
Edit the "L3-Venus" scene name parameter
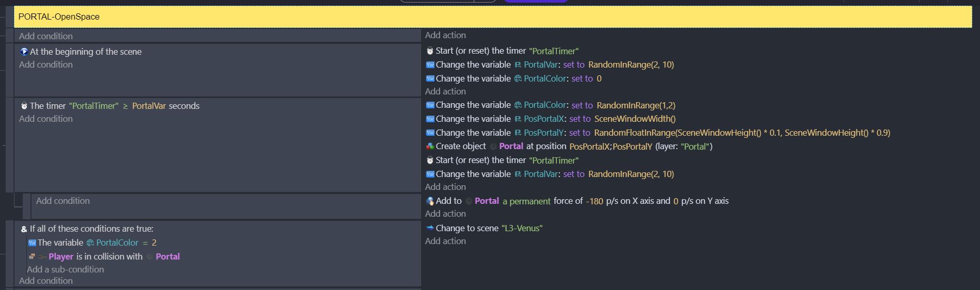(x=522, y=228)
